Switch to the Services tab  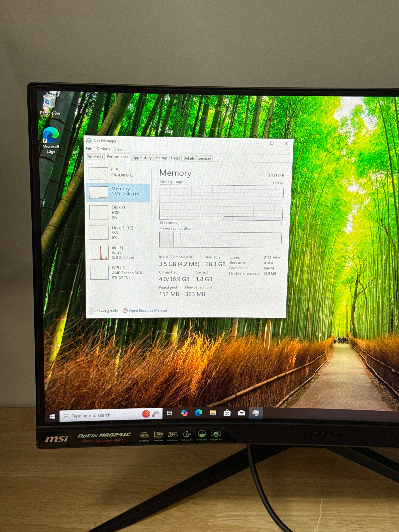[205, 158]
